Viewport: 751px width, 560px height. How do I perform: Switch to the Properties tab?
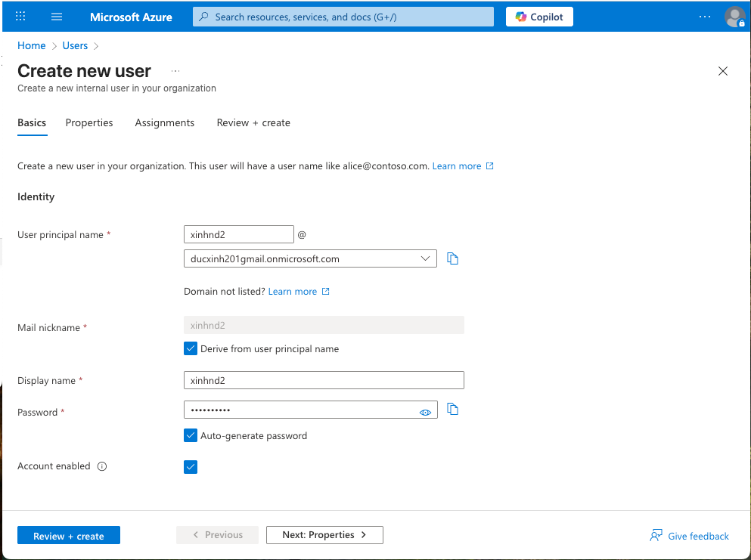point(89,122)
